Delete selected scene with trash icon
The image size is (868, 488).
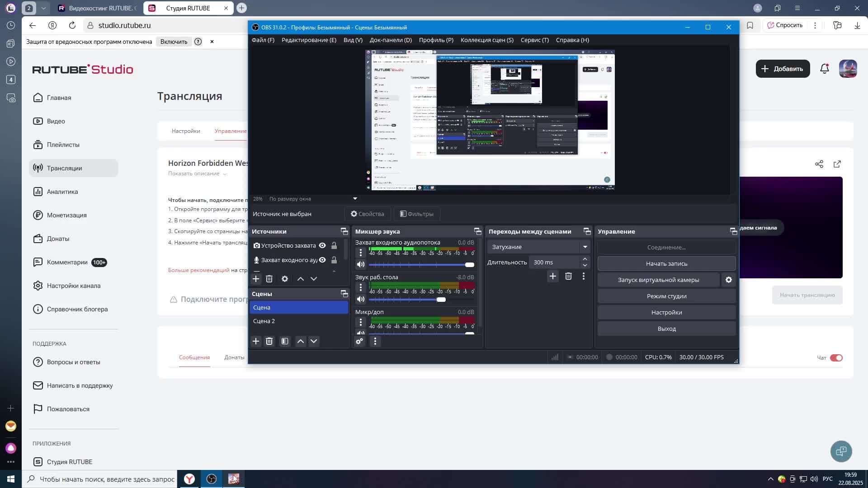[x=269, y=341]
